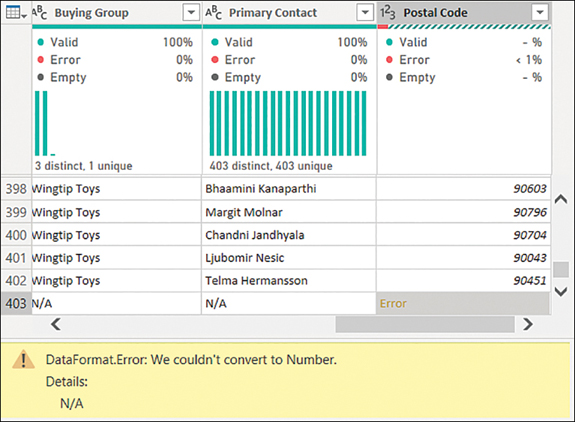Click the Chandni Jandhyala cell

289,235
